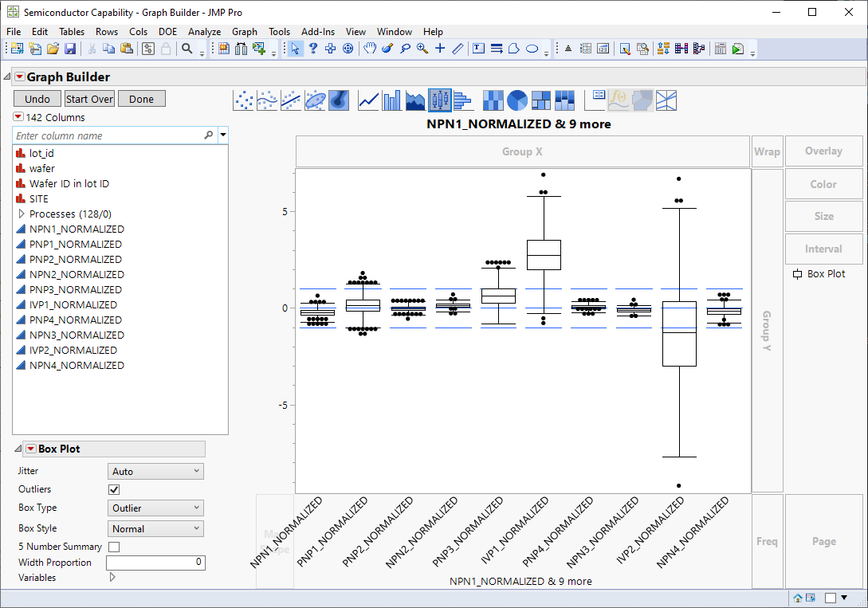This screenshot has width=868, height=608.
Task: Open the Box Type dropdown
Action: pyautogui.click(x=155, y=508)
